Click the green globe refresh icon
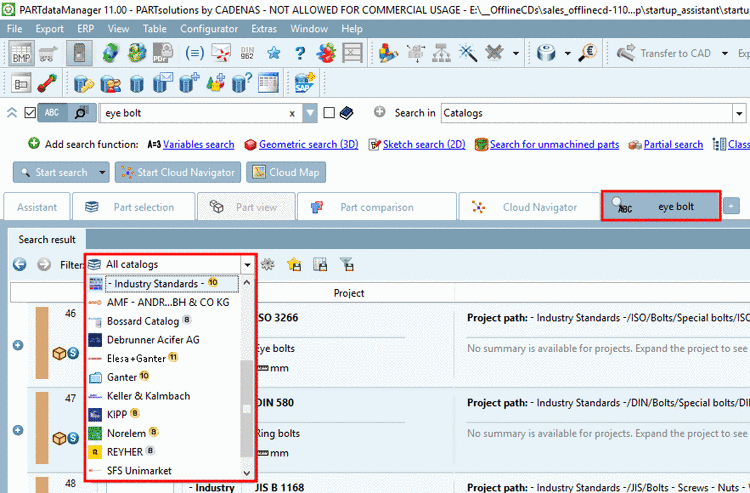The image size is (750, 493). click(x=110, y=53)
